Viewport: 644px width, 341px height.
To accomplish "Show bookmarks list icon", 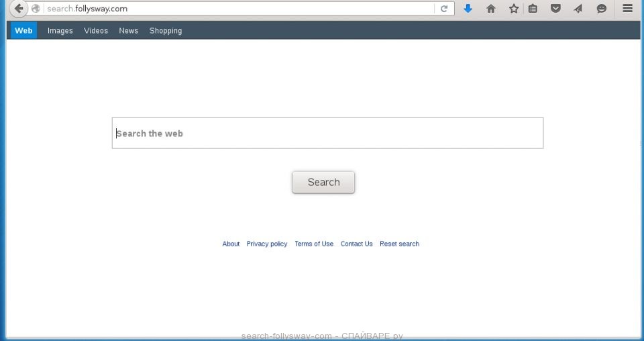I will point(533,9).
